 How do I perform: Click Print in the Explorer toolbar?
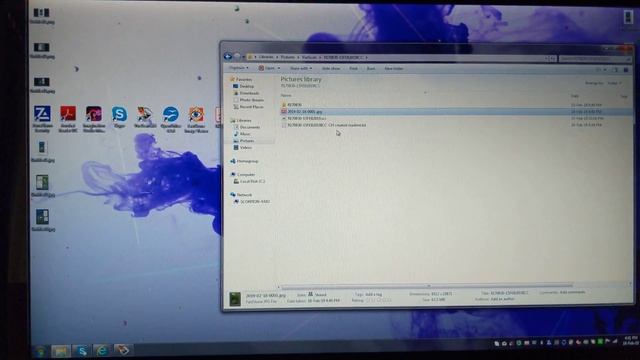tap(353, 69)
